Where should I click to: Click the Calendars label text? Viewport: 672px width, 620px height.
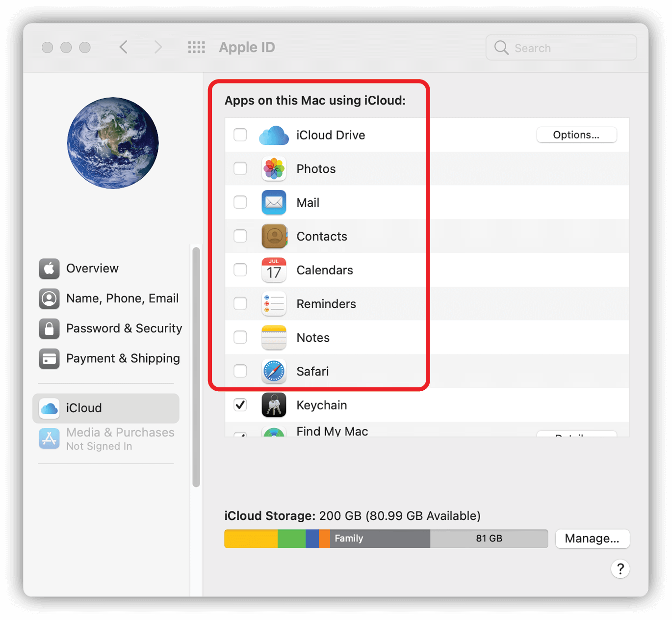point(325,270)
